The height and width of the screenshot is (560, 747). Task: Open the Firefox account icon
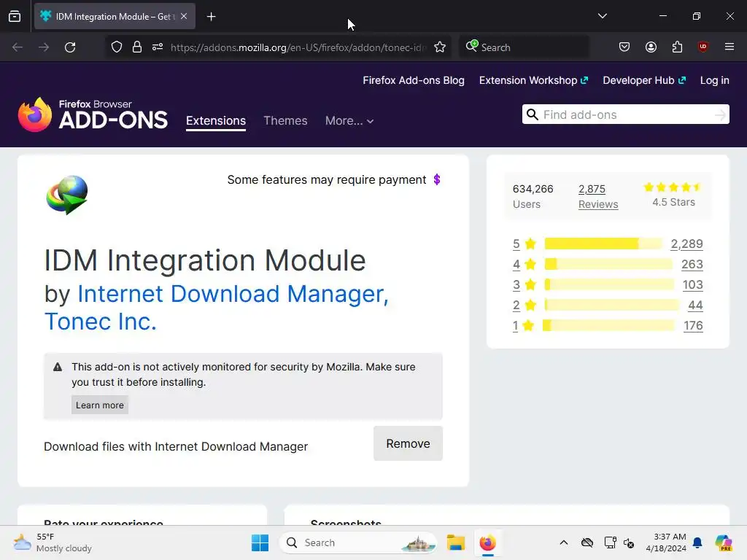pos(651,47)
